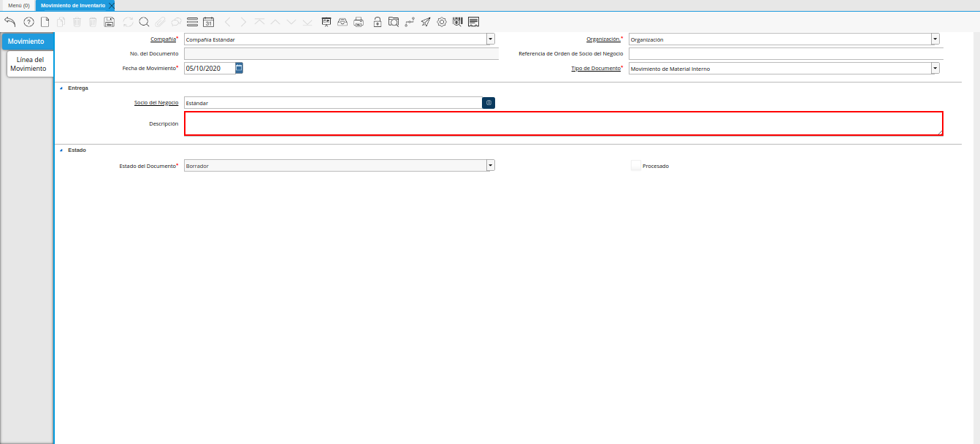This screenshot has height=444, width=980.
Task: Open the Organización dropdown arrow
Action: (935, 39)
